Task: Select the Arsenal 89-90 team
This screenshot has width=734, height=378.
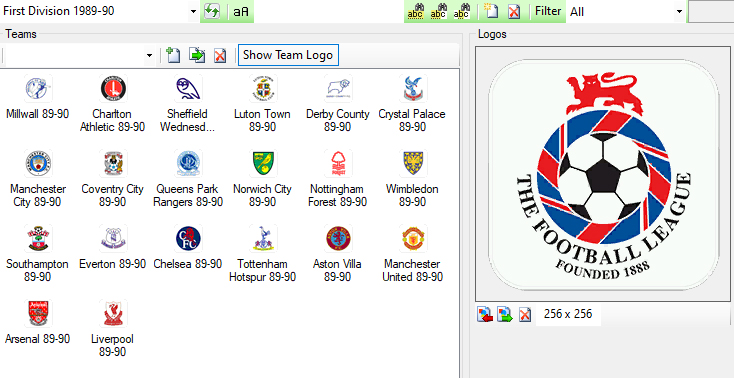Action: click(x=38, y=322)
